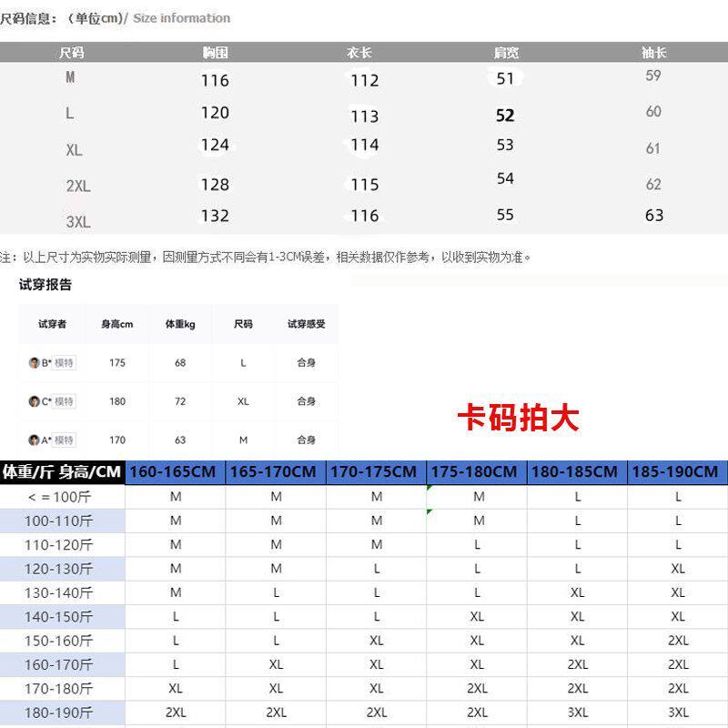Click XL in 120-130斤 row under 185-190CM
The height and width of the screenshot is (728, 728).
(678, 569)
